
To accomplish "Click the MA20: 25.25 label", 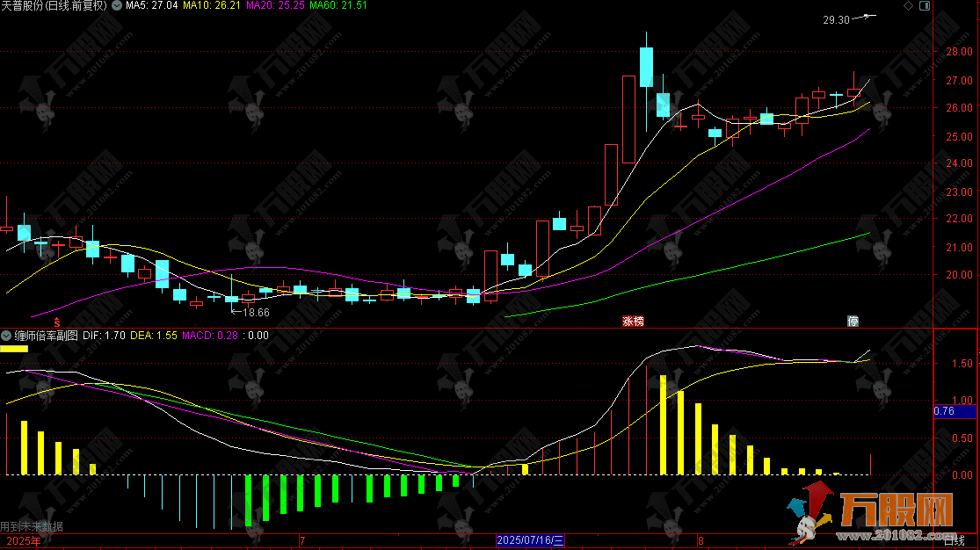I will [276, 5].
